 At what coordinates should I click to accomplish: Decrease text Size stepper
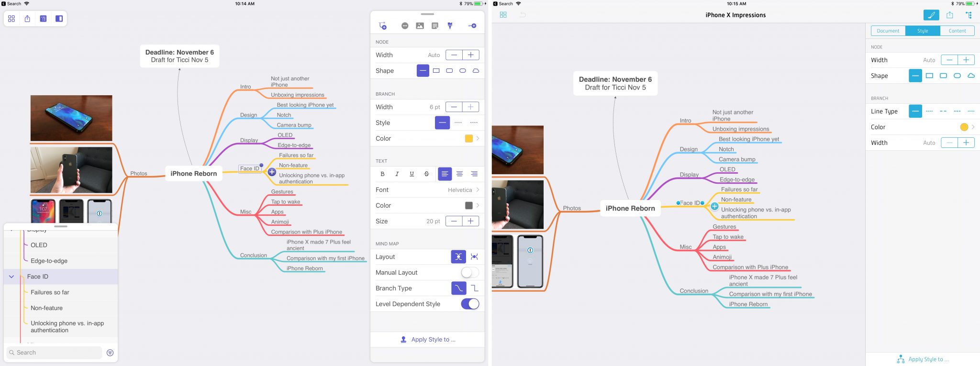[454, 221]
